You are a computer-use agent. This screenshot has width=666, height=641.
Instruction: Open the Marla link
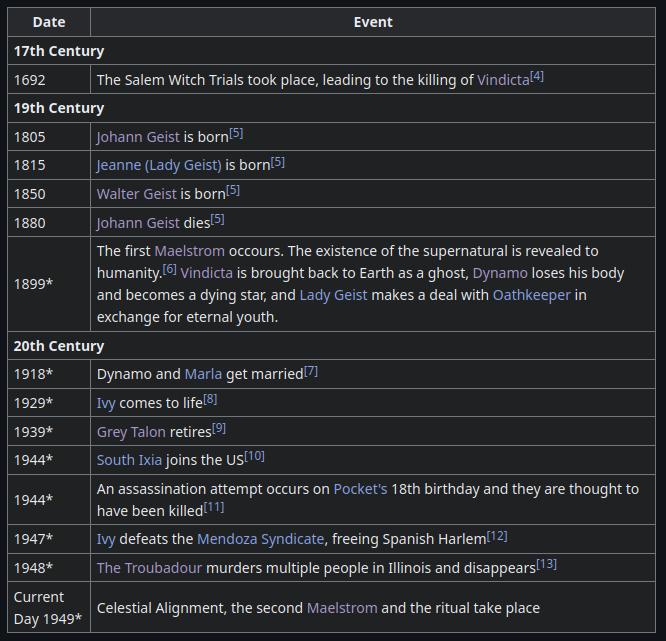coord(203,374)
